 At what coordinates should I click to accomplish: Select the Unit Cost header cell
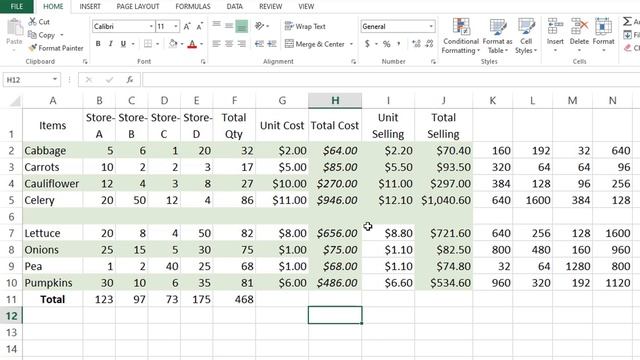282,125
